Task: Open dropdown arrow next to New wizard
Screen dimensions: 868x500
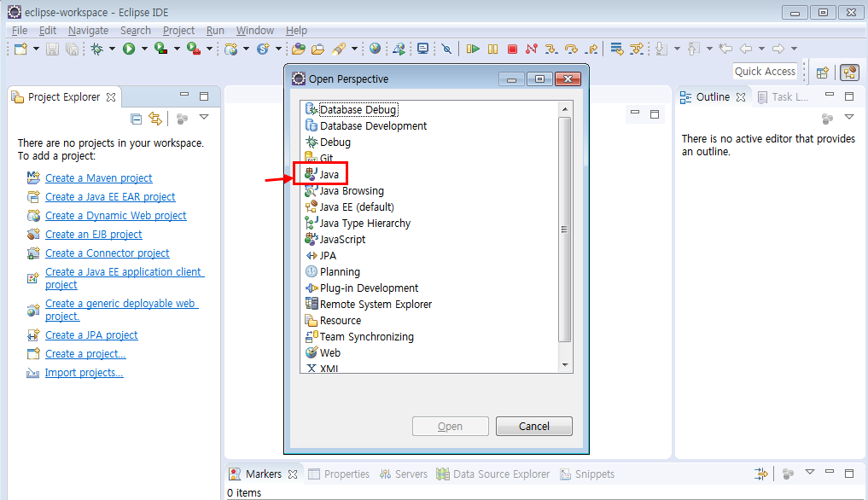Action: click(36, 49)
